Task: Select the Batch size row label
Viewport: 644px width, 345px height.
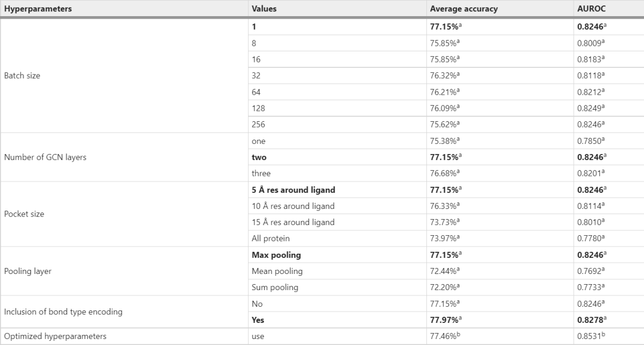Action: (x=22, y=76)
